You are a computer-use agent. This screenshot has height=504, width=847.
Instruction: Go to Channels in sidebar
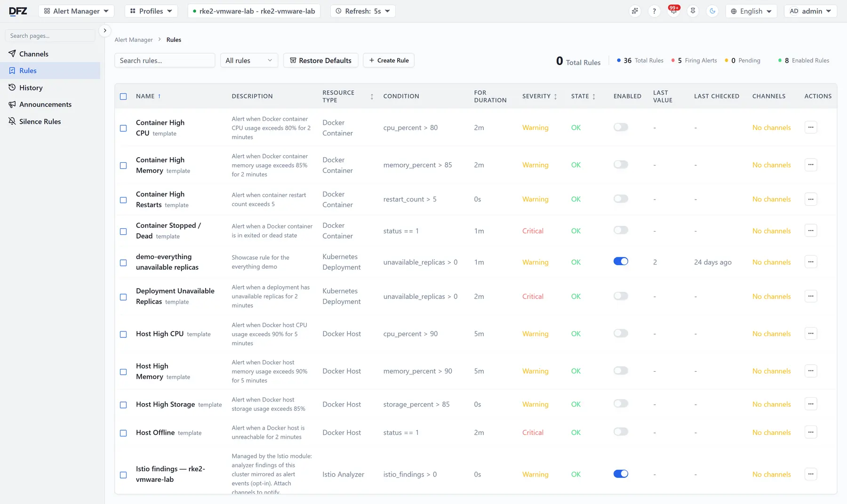[x=50, y=54]
